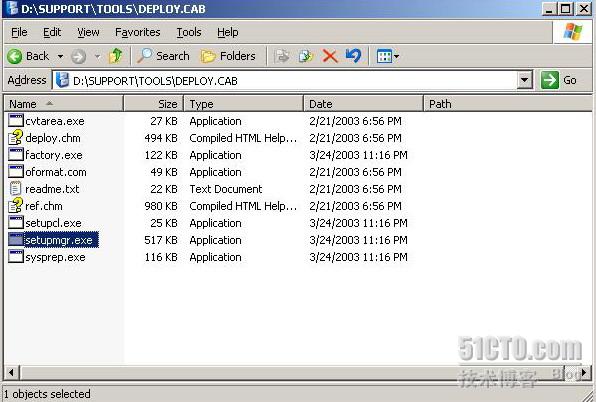
Task: Go up one folder level
Action: point(116,56)
